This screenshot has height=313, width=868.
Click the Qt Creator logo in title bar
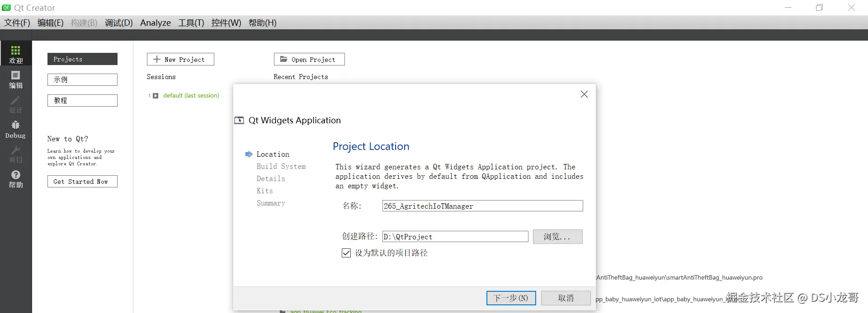tap(6, 8)
